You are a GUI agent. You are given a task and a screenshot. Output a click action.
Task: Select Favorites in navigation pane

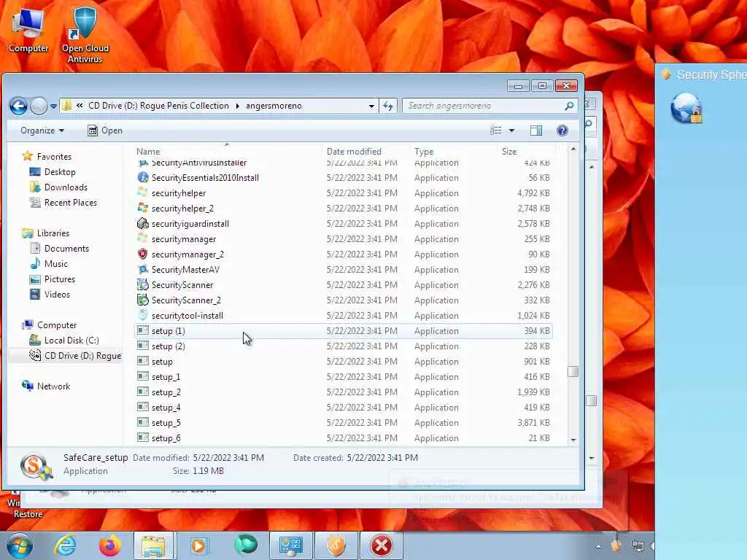pyautogui.click(x=47, y=156)
